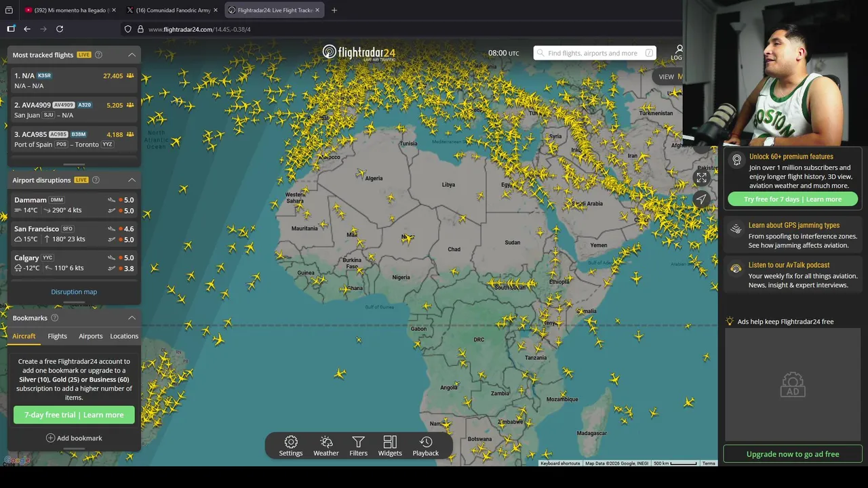This screenshot has height=488, width=868.
Task: Click the 08:00 UTC clock
Action: pos(503,53)
